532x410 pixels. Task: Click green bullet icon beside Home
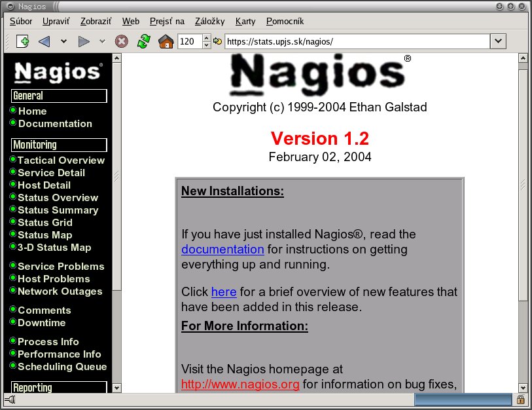[13, 110]
